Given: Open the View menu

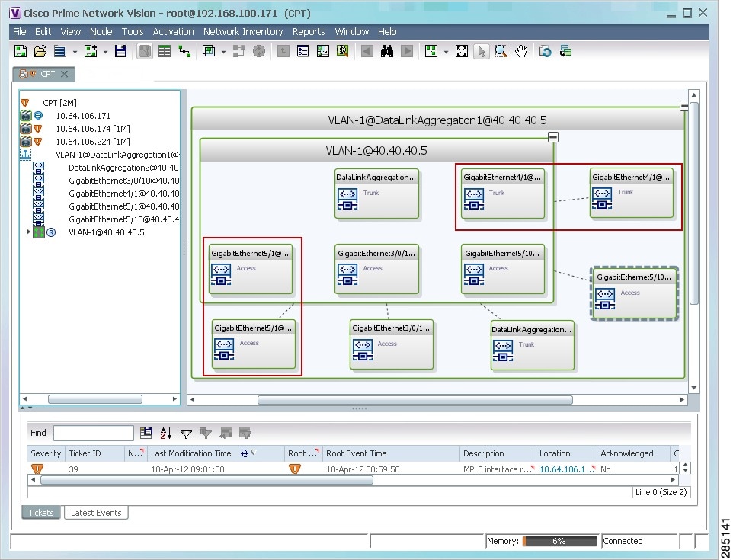Looking at the screenshot, I should point(71,32).
